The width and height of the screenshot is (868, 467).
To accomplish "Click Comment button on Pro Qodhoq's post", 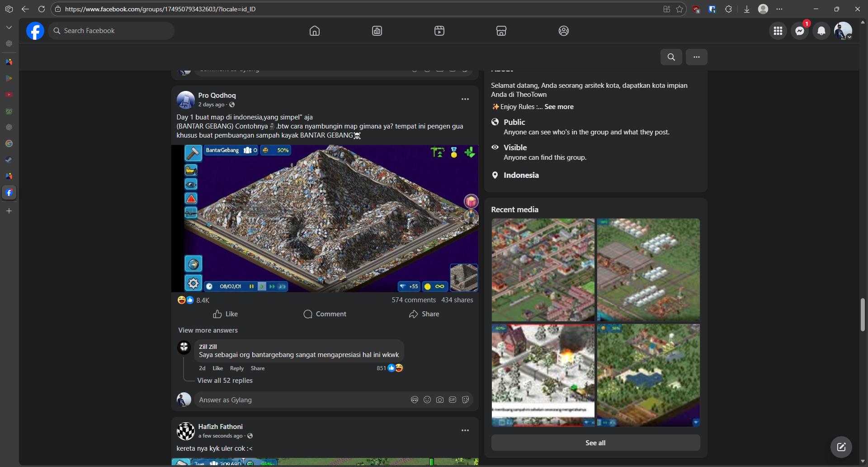I will tap(325, 314).
